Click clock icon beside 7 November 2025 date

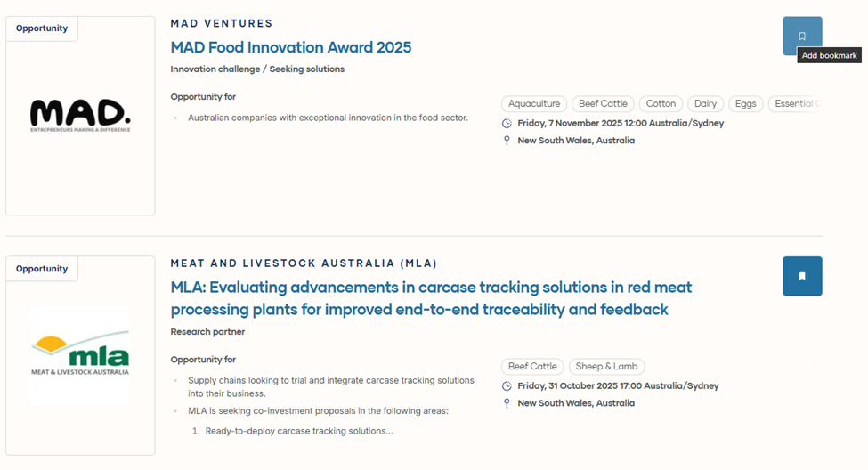point(507,124)
